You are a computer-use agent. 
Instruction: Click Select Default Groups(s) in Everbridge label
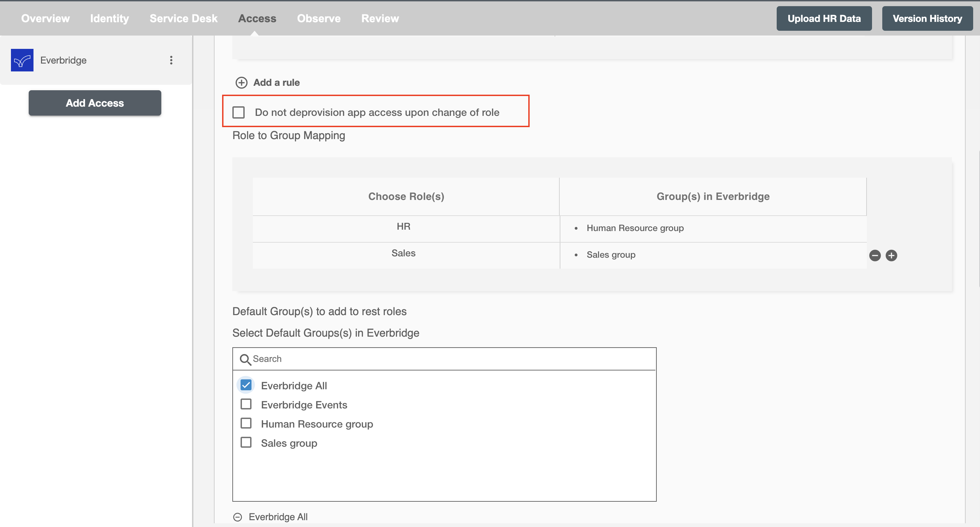coord(326,333)
